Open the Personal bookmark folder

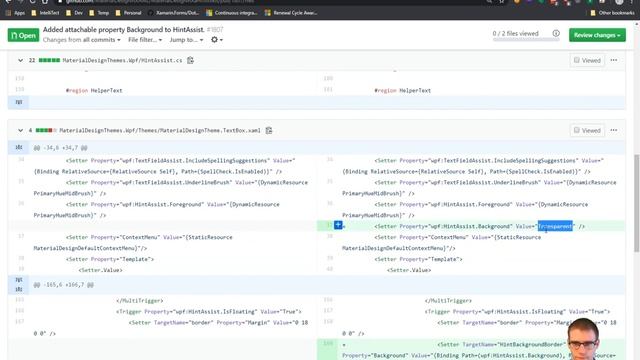tap(129, 13)
